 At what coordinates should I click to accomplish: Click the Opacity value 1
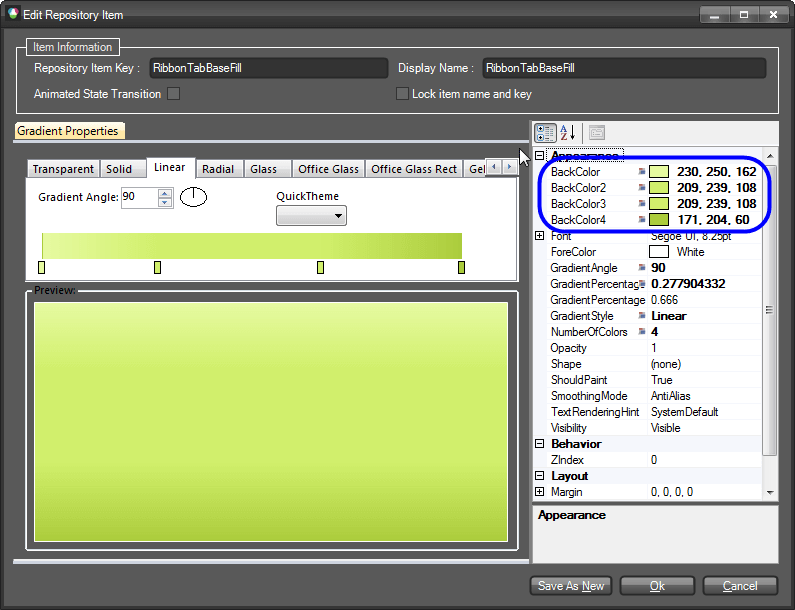[654, 348]
